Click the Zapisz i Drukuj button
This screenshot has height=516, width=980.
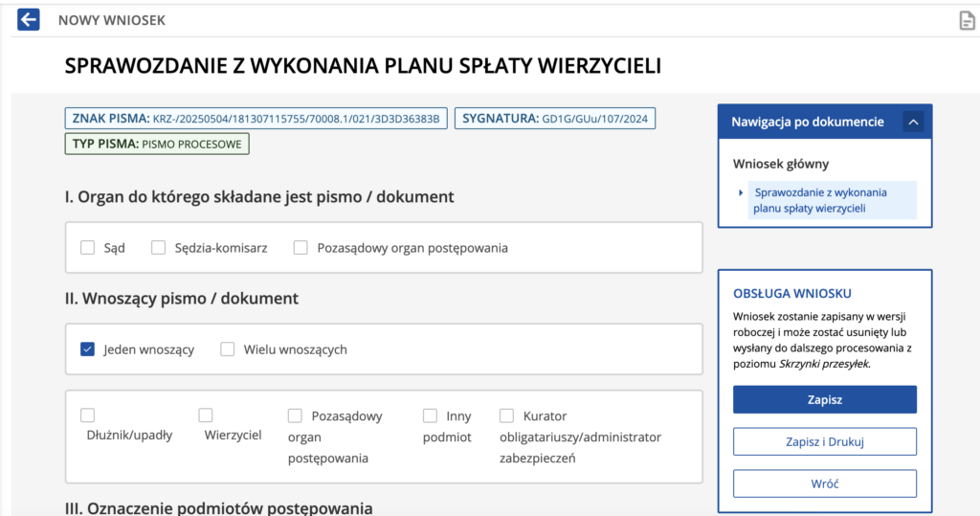coord(824,441)
